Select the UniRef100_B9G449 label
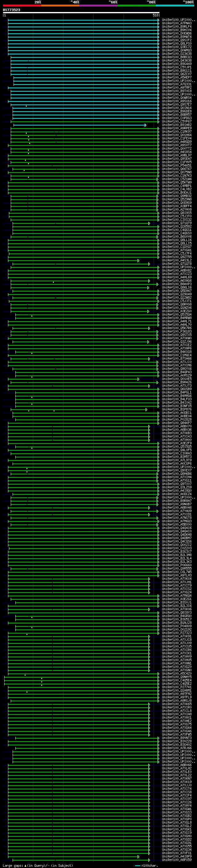The height and width of the screenshot is (868, 197). click(x=176, y=64)
